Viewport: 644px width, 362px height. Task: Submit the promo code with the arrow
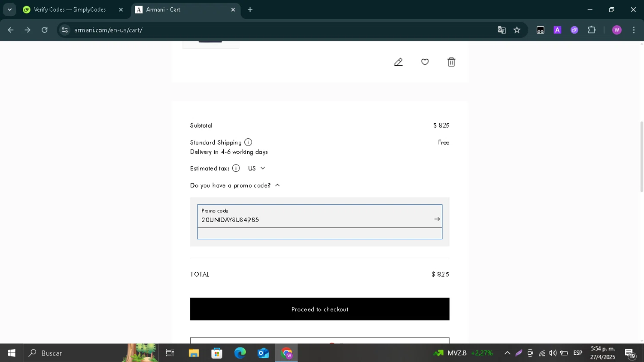(x=437, y=219)
